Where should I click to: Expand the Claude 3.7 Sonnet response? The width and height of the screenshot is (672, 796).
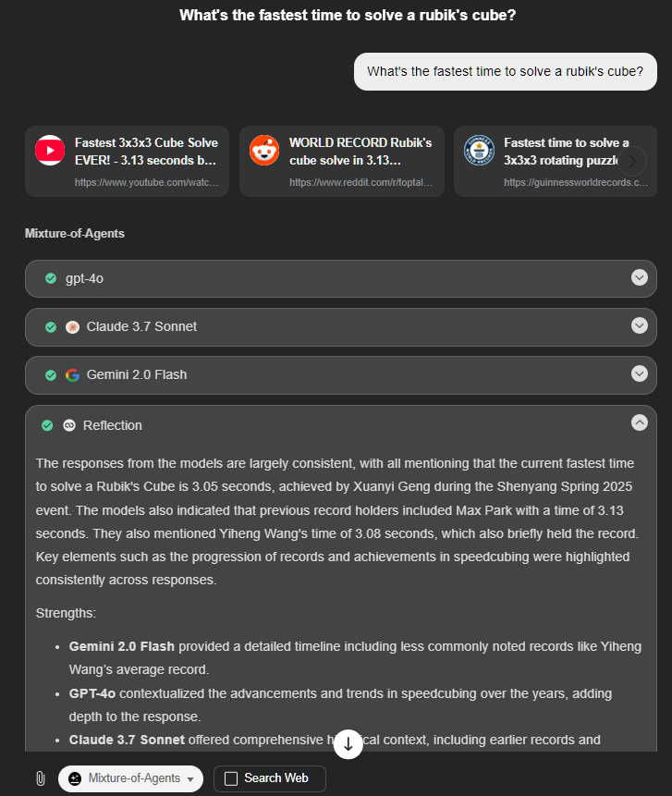tap(640, 326)
